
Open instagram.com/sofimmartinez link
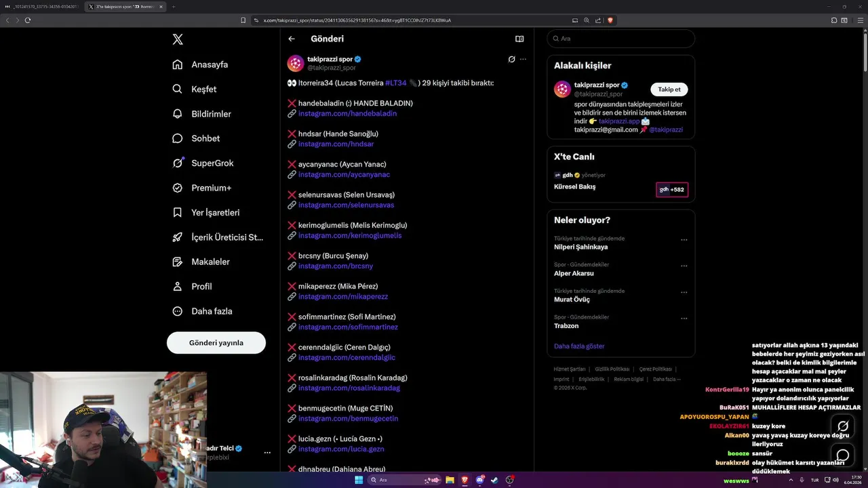pos(348,327)
